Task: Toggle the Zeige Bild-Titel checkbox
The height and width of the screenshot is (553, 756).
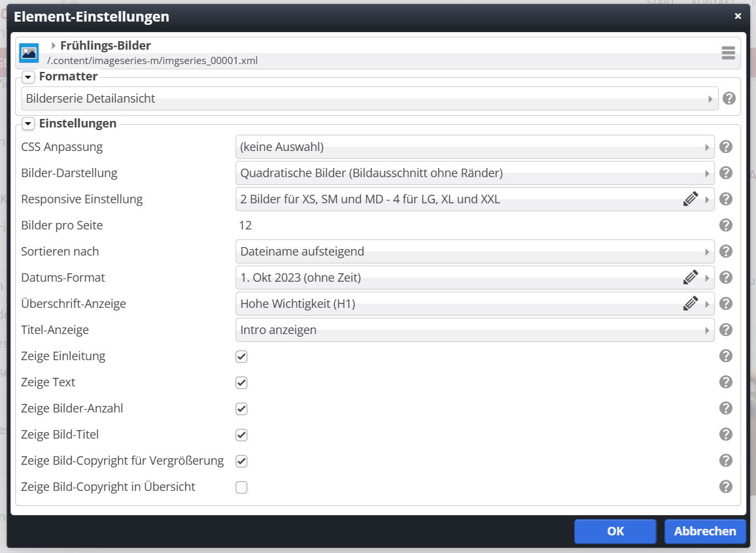Action: coord(241,435)
